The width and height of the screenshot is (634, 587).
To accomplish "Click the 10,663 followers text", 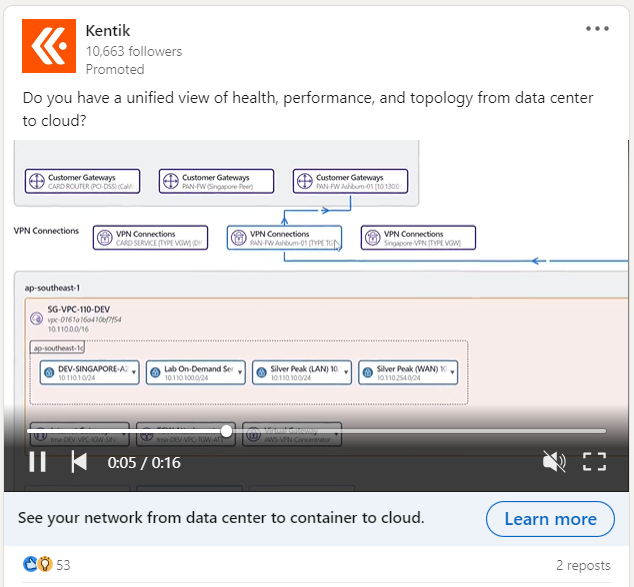I will click(134, 51).
